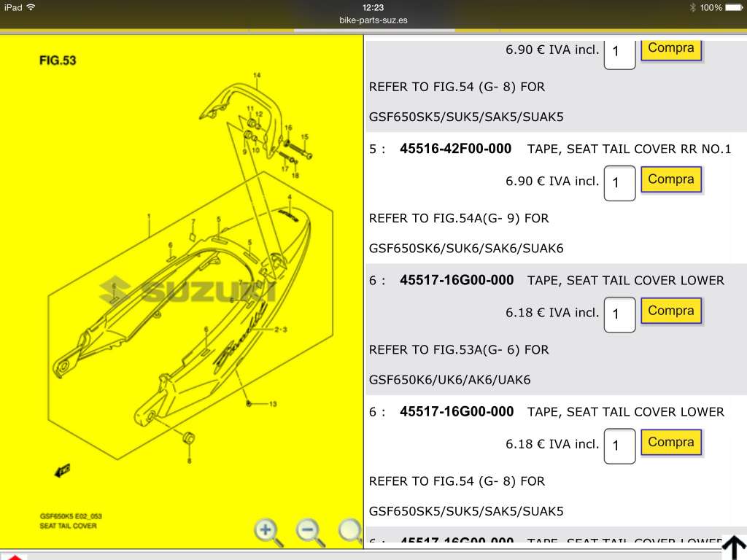Image resolution: width=747 pixels, height=560 pixels.
Task: Click callout number 18 in the diagram
Action: [295, 175]
